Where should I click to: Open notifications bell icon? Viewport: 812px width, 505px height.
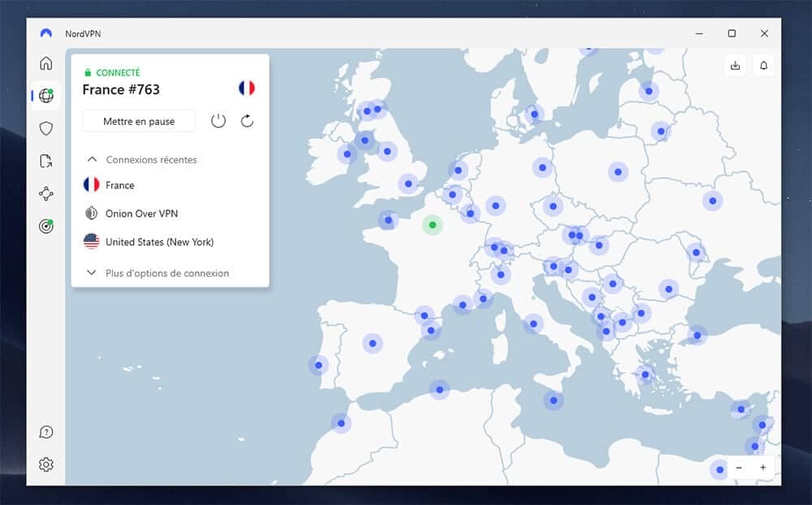click(x=764, y=65)
